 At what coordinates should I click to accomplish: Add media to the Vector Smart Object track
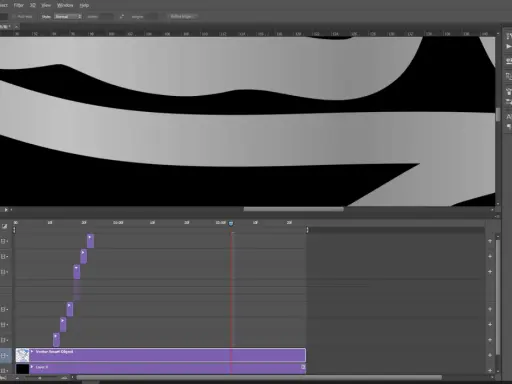click(490, 355)
